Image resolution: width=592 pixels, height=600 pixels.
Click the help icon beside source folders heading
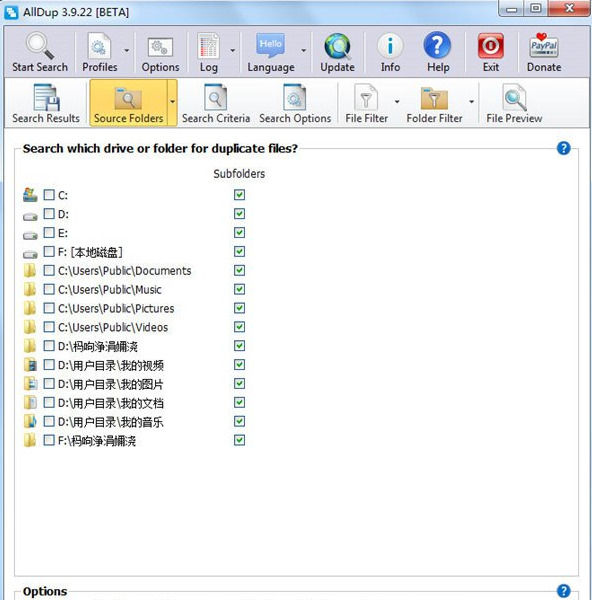click(563, 148)
